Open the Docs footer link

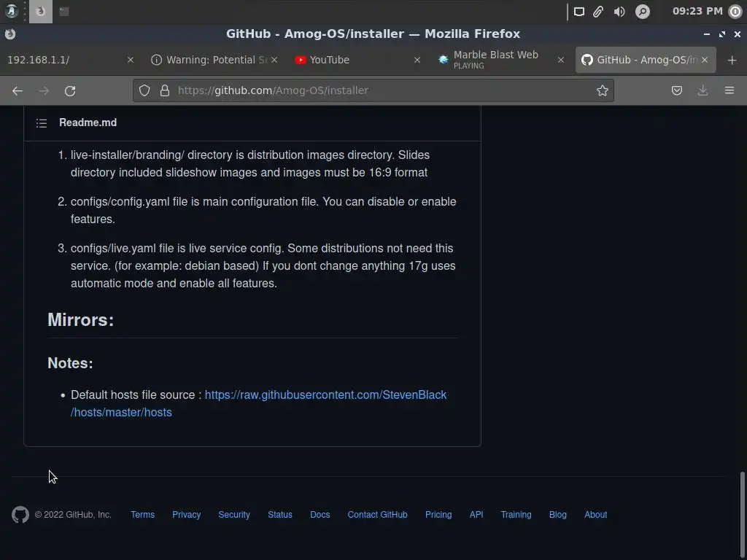[320, 515]
